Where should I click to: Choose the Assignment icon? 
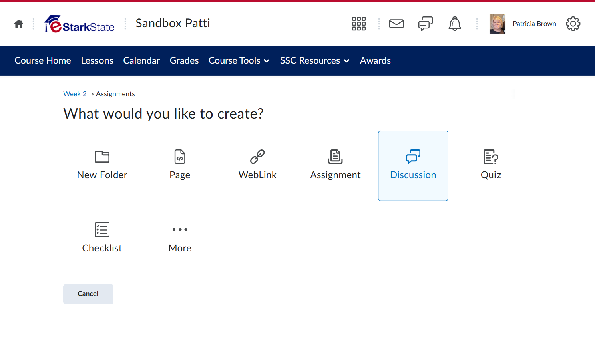(x=335, y=157)
